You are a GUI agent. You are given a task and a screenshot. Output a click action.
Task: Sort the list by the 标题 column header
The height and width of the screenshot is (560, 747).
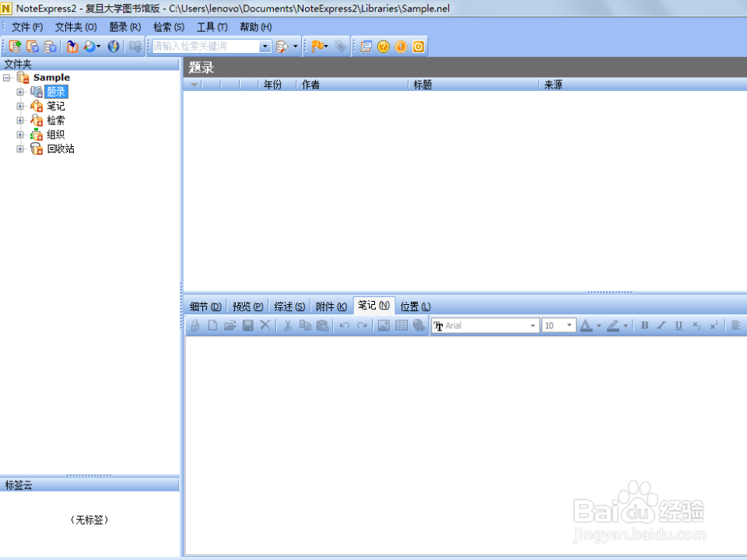474,84
